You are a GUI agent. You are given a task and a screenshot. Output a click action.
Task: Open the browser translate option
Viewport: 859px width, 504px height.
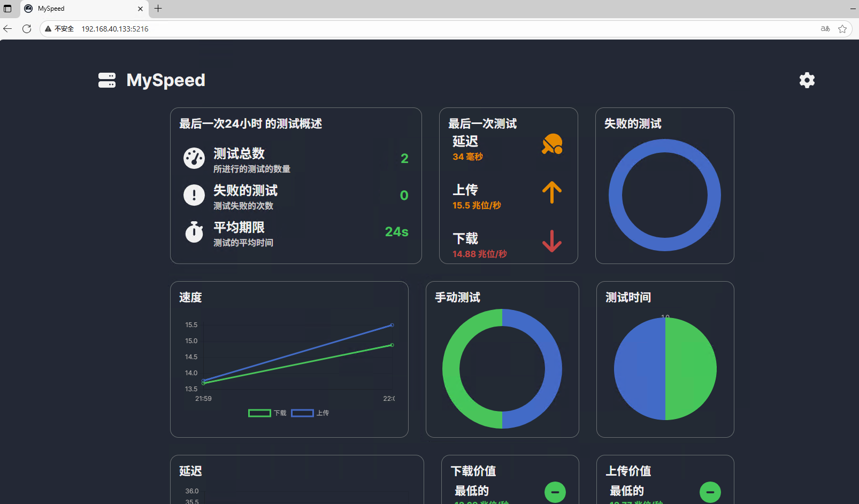click(825, 29)
